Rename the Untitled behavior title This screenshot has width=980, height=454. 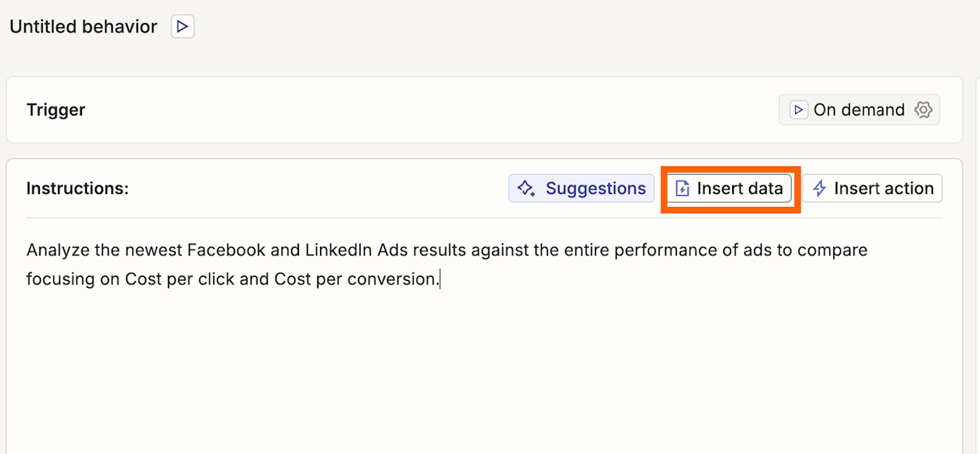[83, 27]
